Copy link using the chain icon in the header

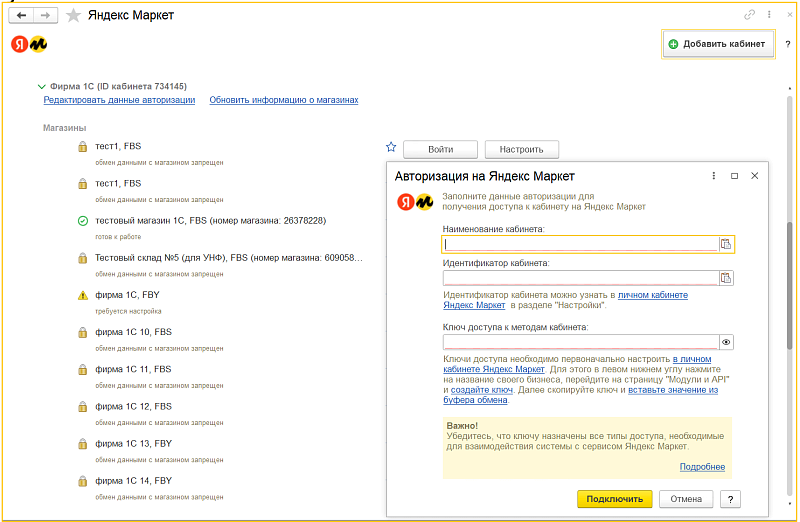click(x=749, y=15)
